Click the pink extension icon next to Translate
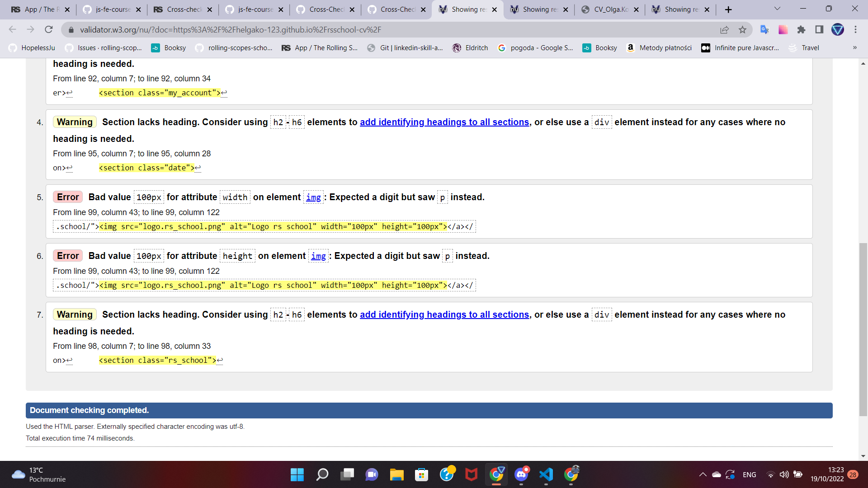 click(x=783, y=30)
